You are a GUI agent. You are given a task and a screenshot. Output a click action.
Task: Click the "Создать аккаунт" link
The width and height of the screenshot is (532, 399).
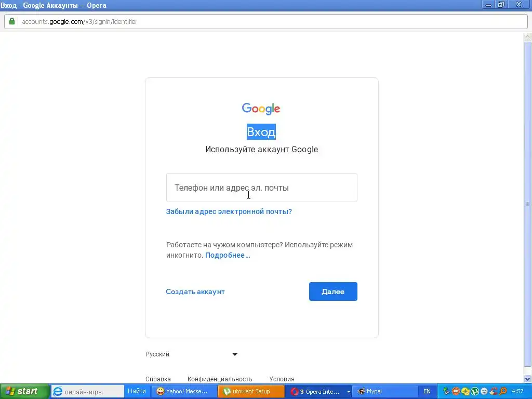point(195,292)
